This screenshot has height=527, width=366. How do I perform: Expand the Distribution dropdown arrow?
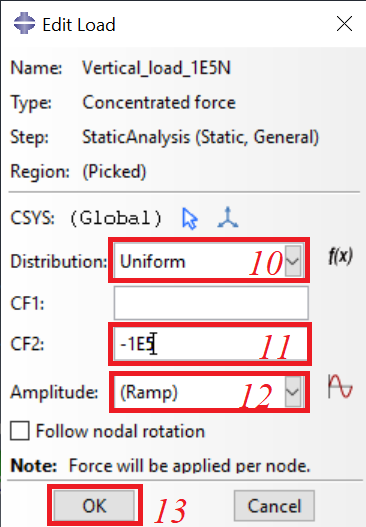coord(293,261)
